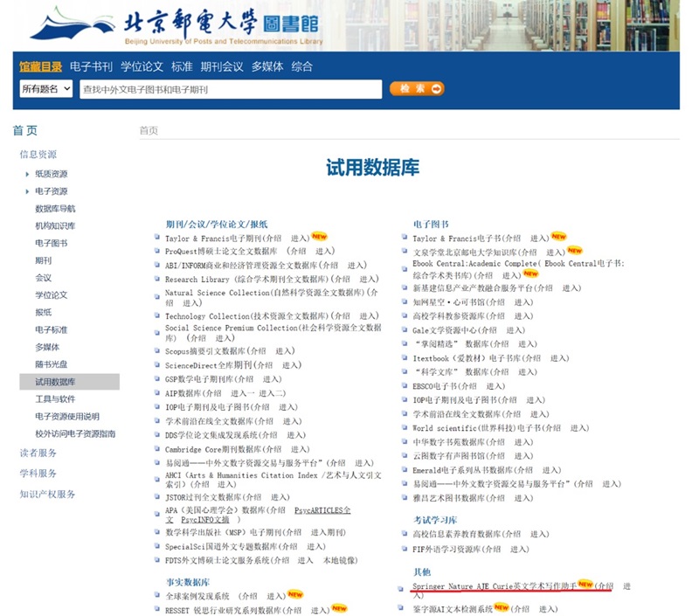Click 进入 for 鉴字源AI文本检测系统
Image resolution: width=699 pixels, height=616 pixels.
click(547, 609)
